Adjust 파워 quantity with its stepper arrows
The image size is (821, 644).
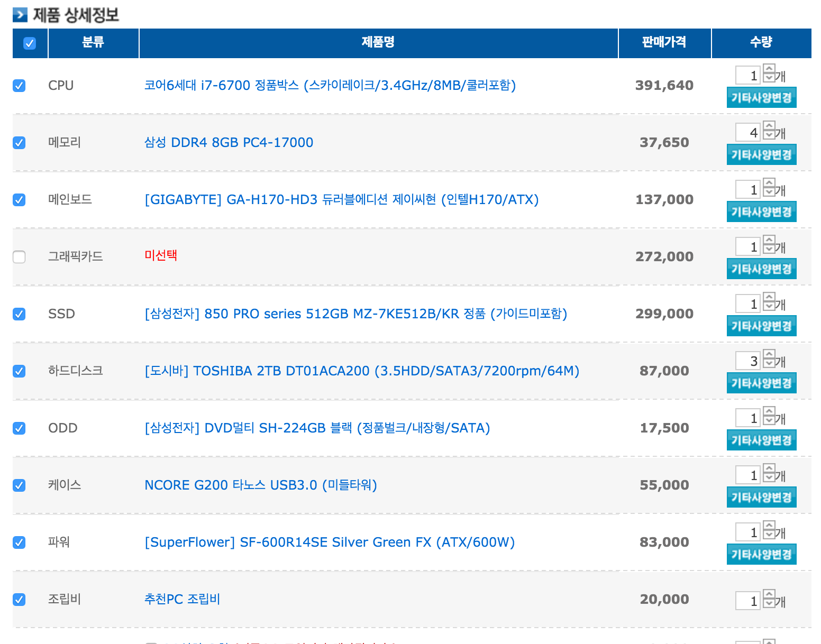pos(769,530)
